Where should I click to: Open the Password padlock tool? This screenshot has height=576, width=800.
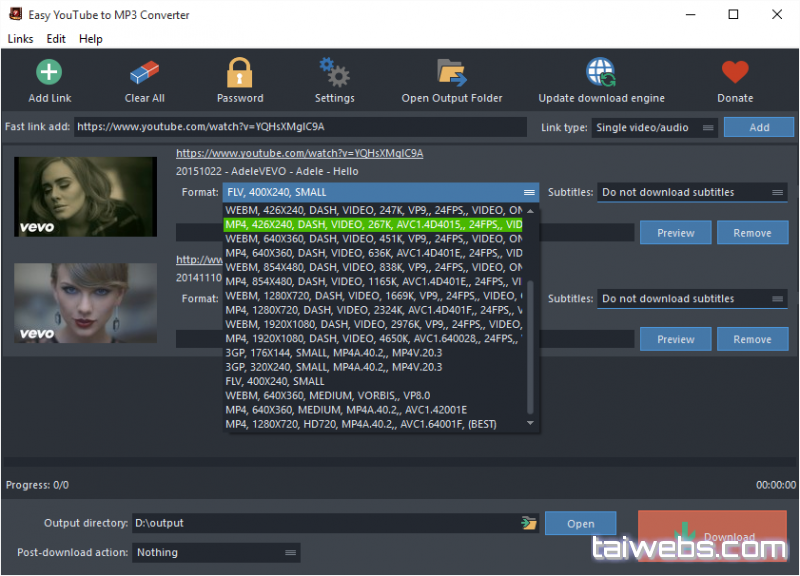(x=240, y=73)
